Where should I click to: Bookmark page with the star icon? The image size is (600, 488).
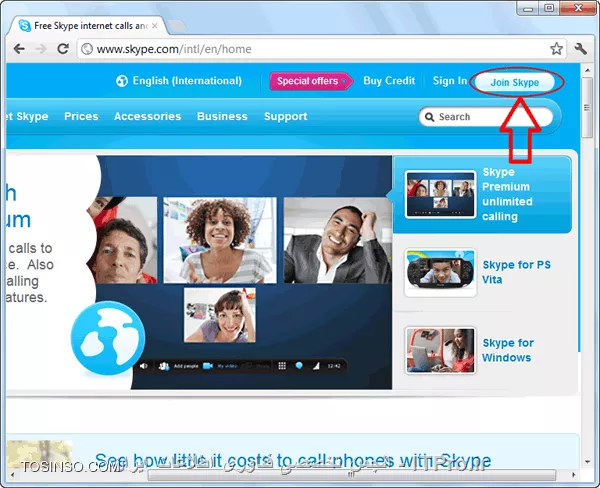pyautogui.click(x=556, y=49)
